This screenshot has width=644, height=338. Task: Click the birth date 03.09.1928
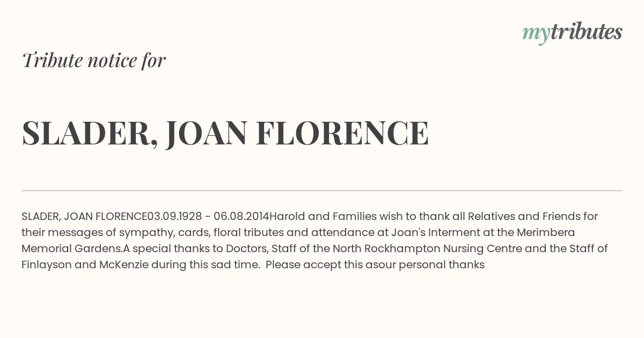(174, 217)
